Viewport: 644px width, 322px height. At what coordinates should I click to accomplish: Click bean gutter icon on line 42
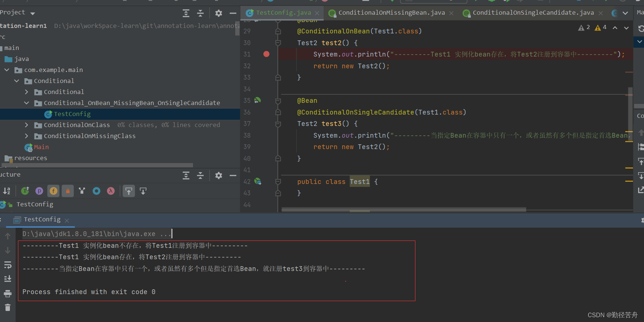click(258, 181)
